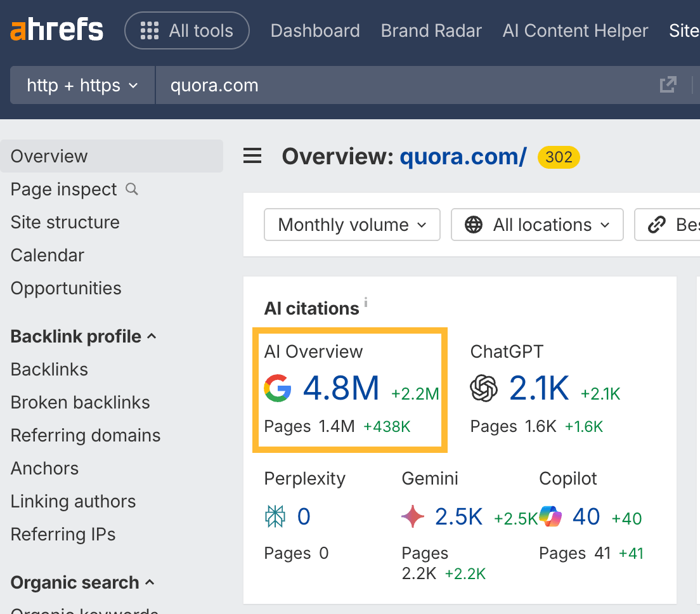Viewport: 700px width, 614px height.
Task: Select the ChatGPT logo icon
Action: 484,388
